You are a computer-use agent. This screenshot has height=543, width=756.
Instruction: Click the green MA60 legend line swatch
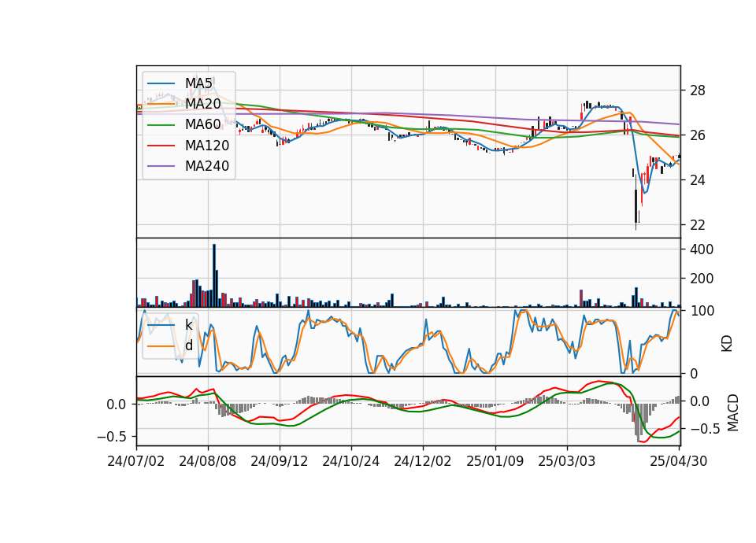coord(161,125)
